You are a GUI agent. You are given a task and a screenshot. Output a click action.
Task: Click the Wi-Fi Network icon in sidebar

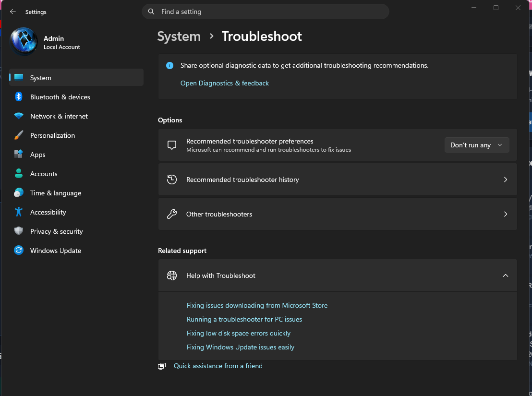coord(19,116)
